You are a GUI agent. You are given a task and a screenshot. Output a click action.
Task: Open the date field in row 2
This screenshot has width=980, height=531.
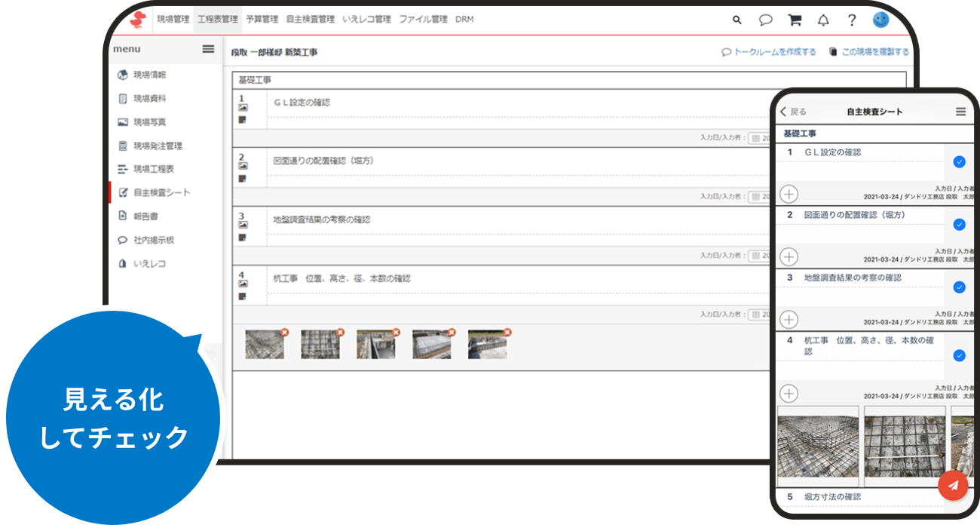[x=759, y=197]
